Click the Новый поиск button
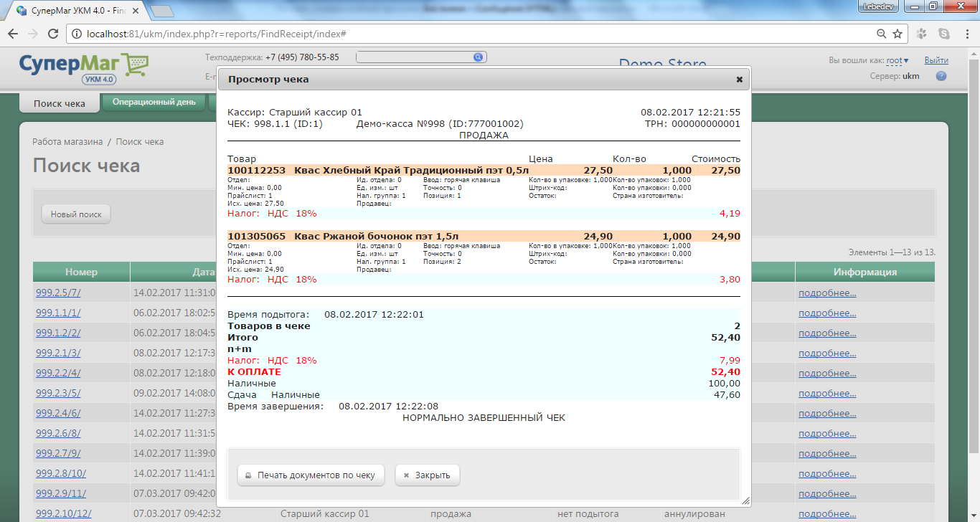980x522 pixels. tap(76, 214)
